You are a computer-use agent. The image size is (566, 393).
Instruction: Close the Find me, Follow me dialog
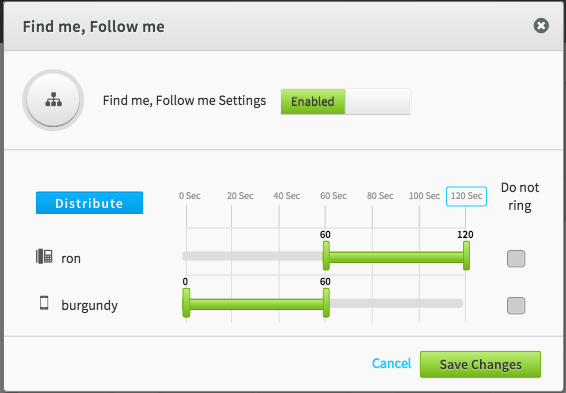[541, 26]
